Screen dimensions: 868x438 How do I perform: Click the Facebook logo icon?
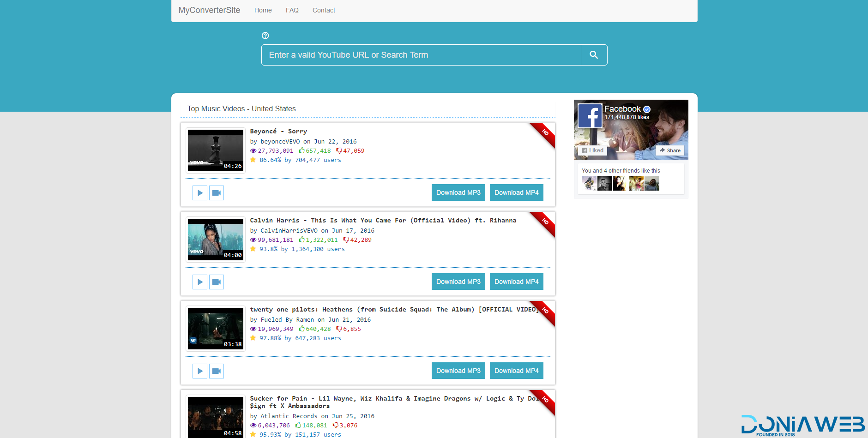point(590,115)
